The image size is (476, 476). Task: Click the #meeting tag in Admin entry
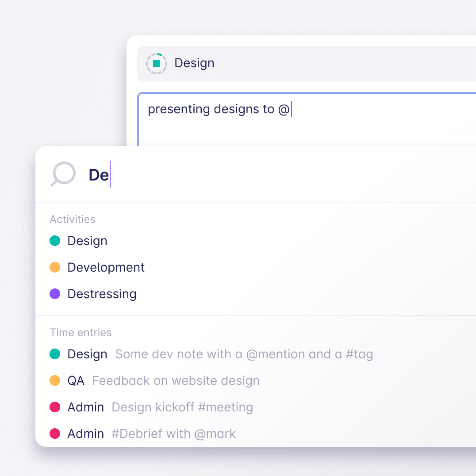pos(226,407)
